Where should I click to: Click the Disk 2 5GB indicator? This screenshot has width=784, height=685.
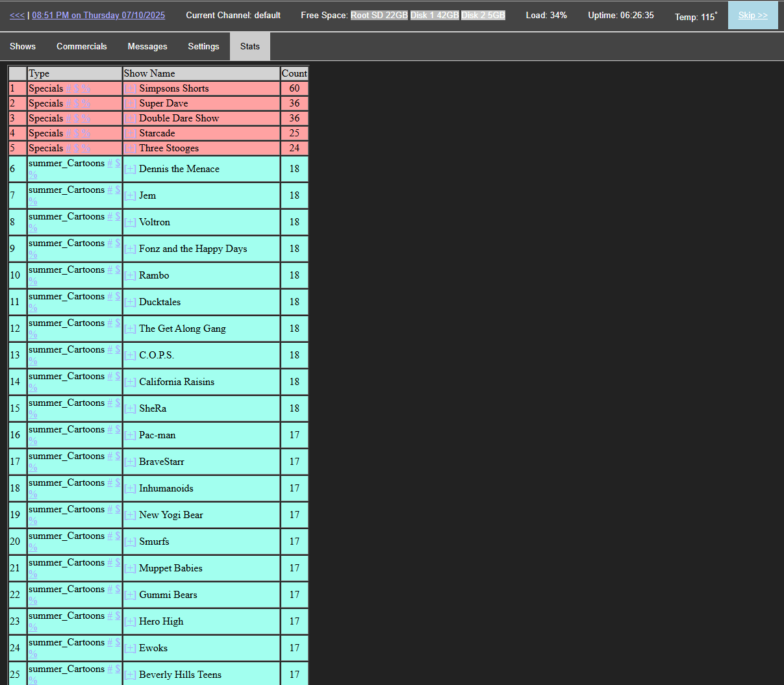(x=483, y=15)
